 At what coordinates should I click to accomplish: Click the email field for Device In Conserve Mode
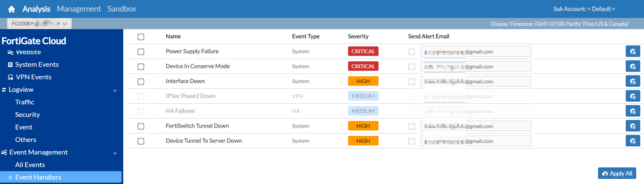click(476, 66)
